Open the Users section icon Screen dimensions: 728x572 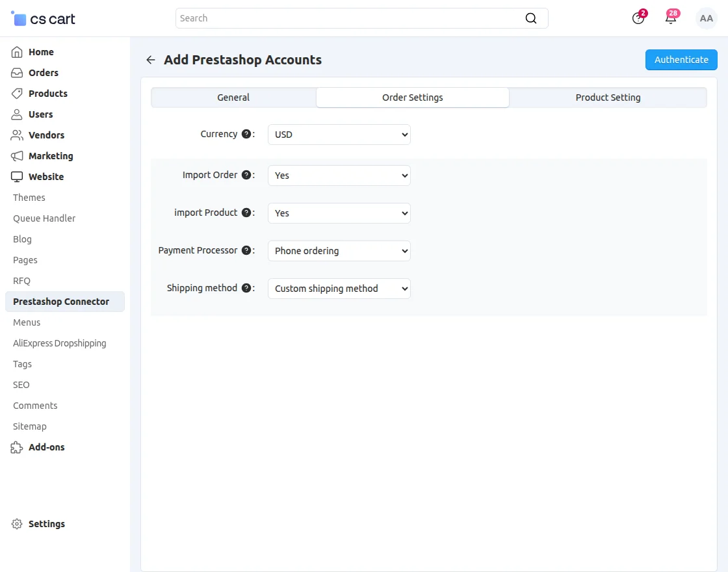[16, 114]
